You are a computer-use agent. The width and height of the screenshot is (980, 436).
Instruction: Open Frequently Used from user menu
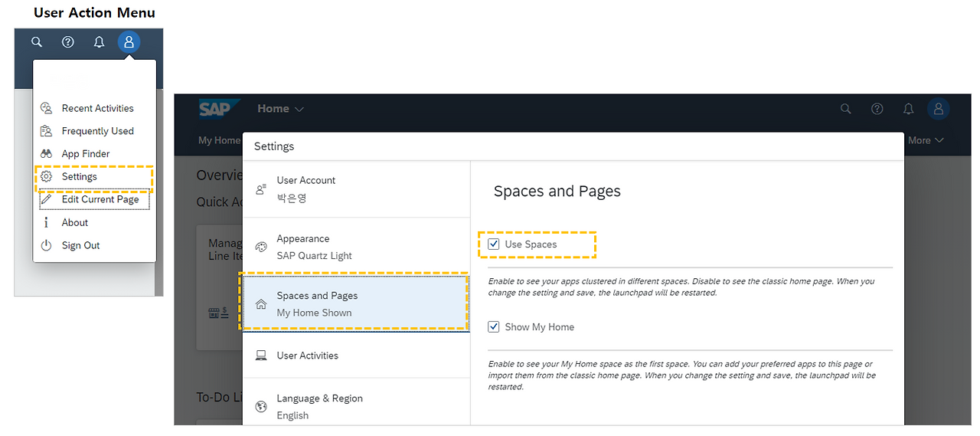pos(97,131)
